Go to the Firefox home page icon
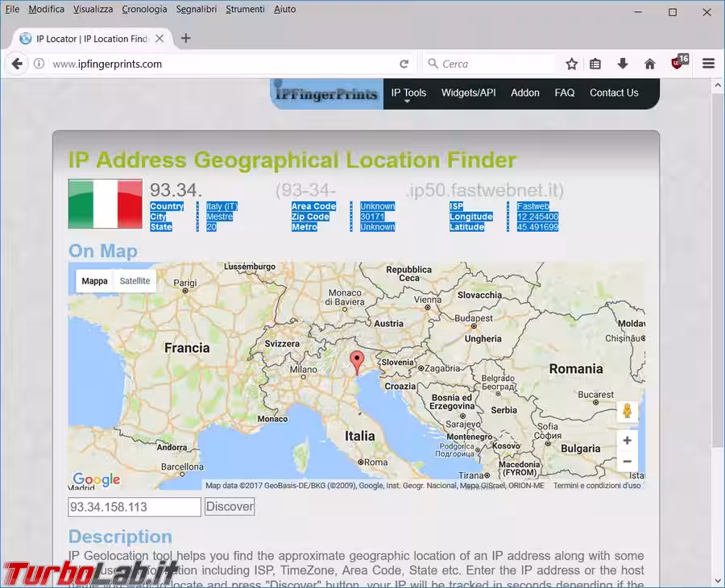Screen dimensions: 725x588 [649, 64]
